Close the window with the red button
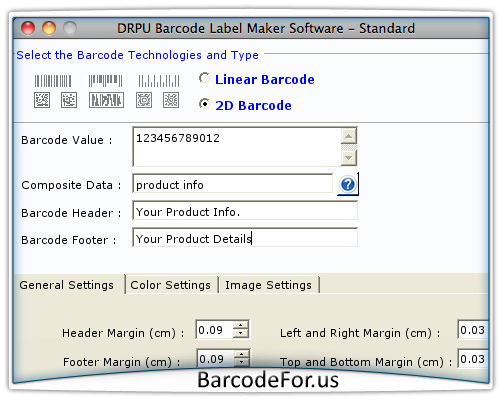The width and height of the screenshot is (500, 400). [x=28, y=28]
